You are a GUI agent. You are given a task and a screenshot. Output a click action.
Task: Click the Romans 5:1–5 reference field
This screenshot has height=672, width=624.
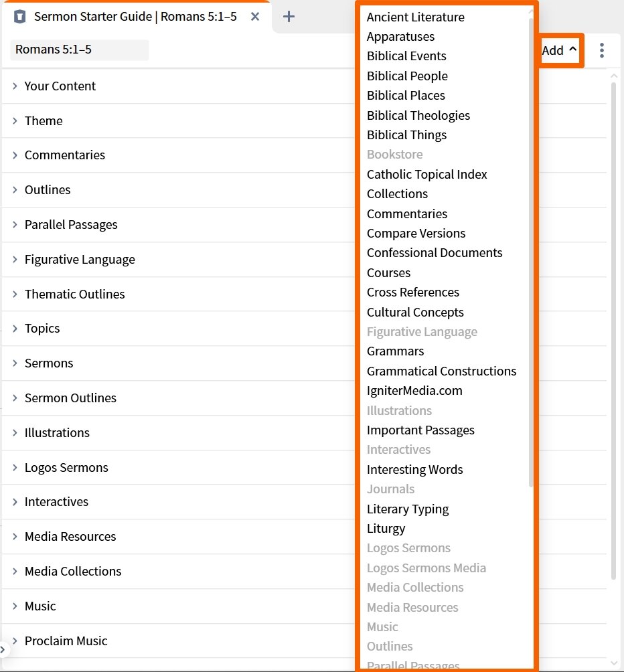79,50
